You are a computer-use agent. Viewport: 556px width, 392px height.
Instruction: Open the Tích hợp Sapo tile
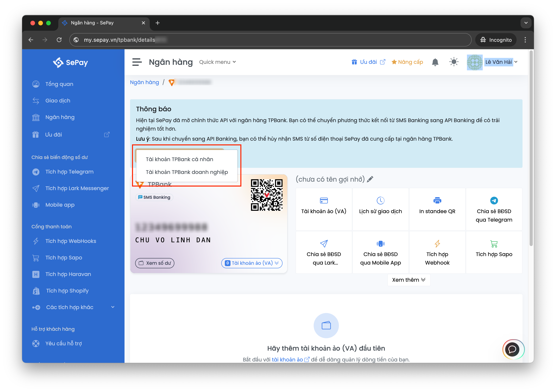tap(494, 252)
